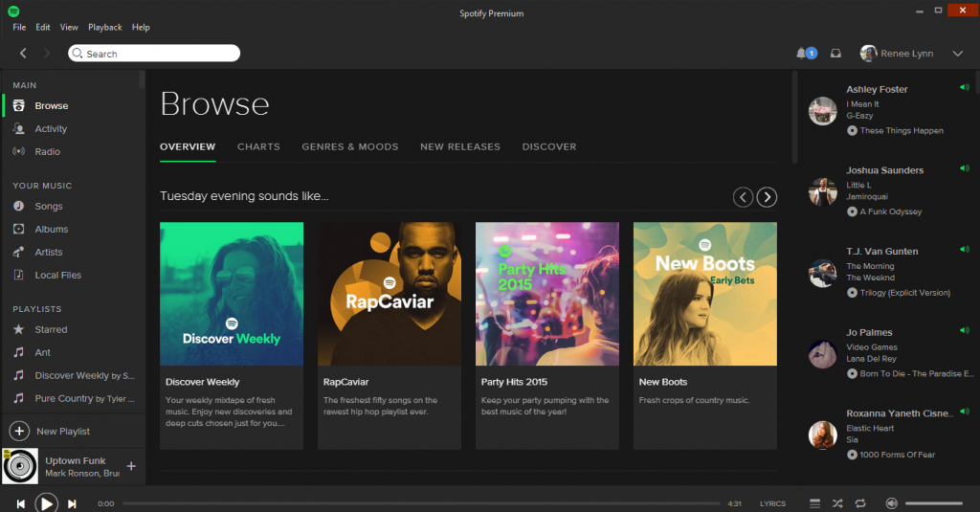Switch to Genres & Moods tab
The width and height of the screenshot is (980, 512).
[350, 147]
